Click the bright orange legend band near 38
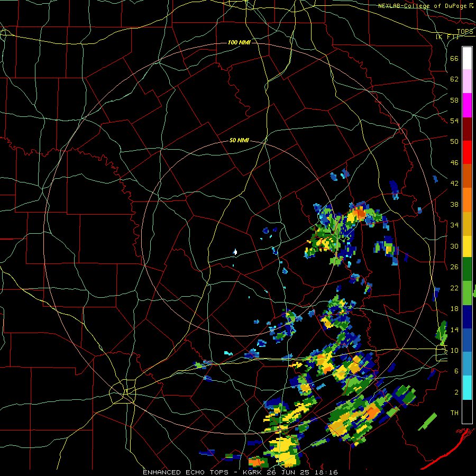 pos(467,200)
